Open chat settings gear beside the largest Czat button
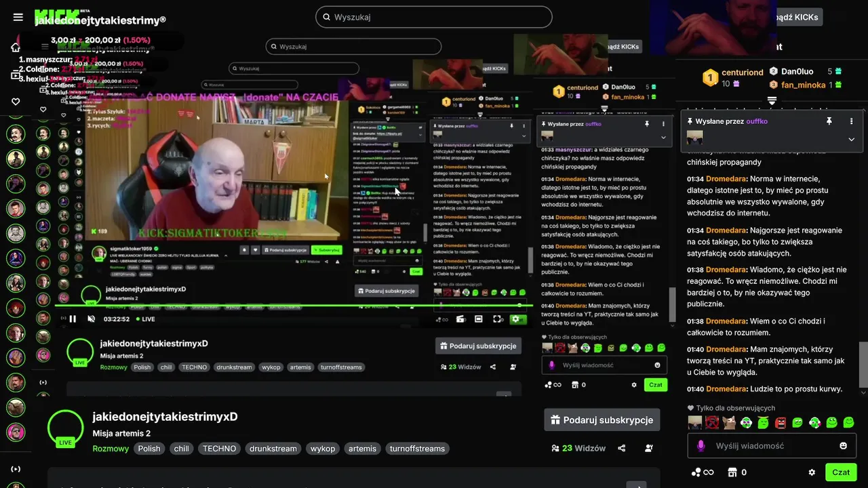The width and height of the screenshot is (868, 488). coord(812,472)
